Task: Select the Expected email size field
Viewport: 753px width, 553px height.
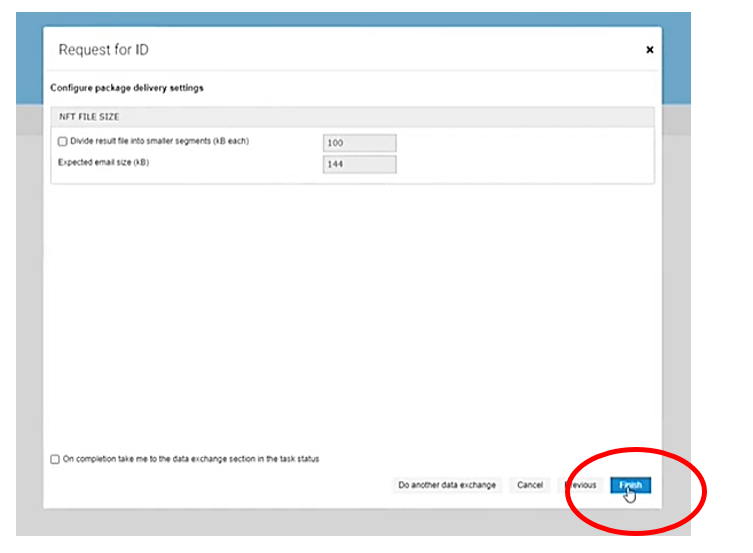Action: click(359, 164)
